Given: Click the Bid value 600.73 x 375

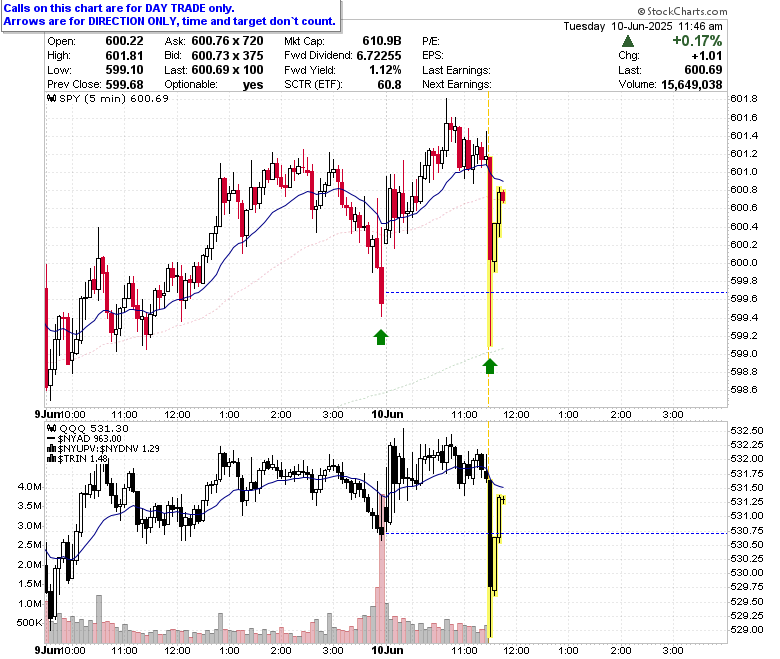Looking at the screenshot, I should click(227, 56).
